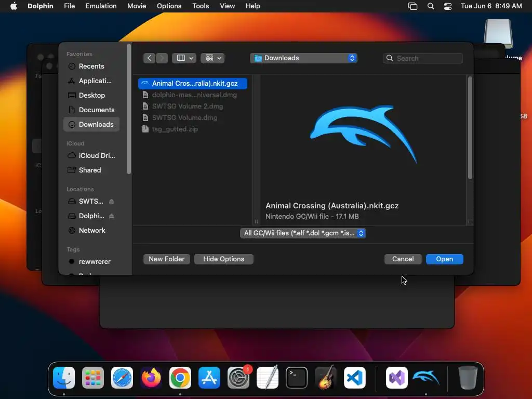Image resolution: width=532 pixels, height=399 pixels.
Task: Click the Stage Manager menu bar icon
Action: pyautogui.click(x=413, y=6)
